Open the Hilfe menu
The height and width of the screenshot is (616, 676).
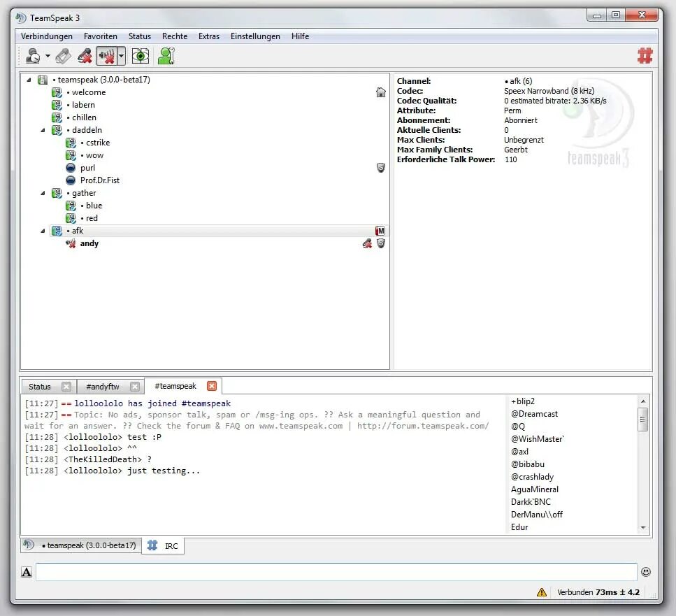tap(300, 36)
